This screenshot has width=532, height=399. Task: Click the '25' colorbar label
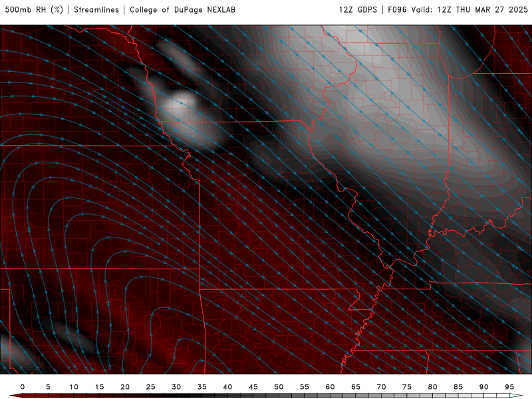[x=151, y=387]
